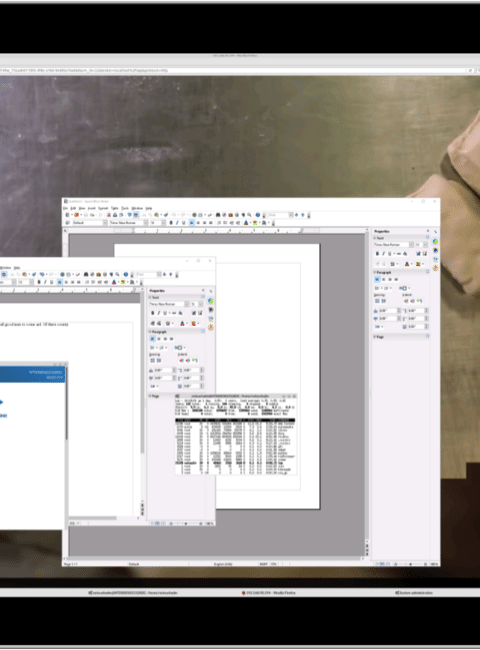Open the File menu in back Writer window

[65, 208]
